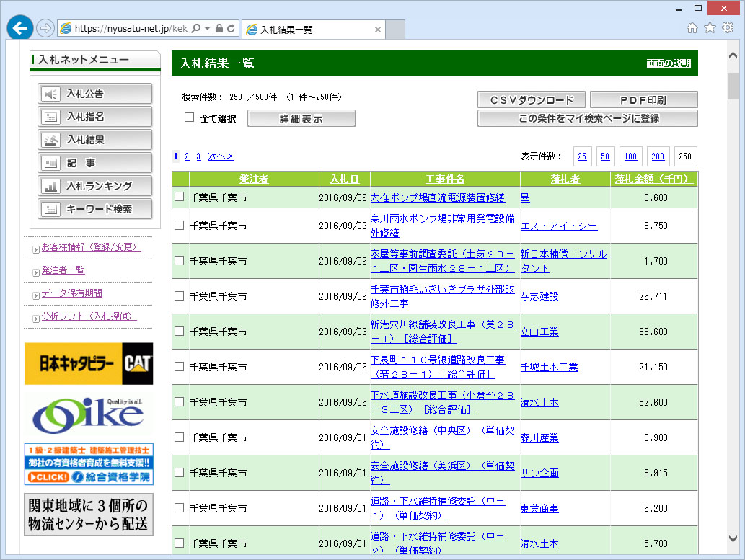Go to results page 2
This screenshot has width=745, height=560.
pos(187,156)
